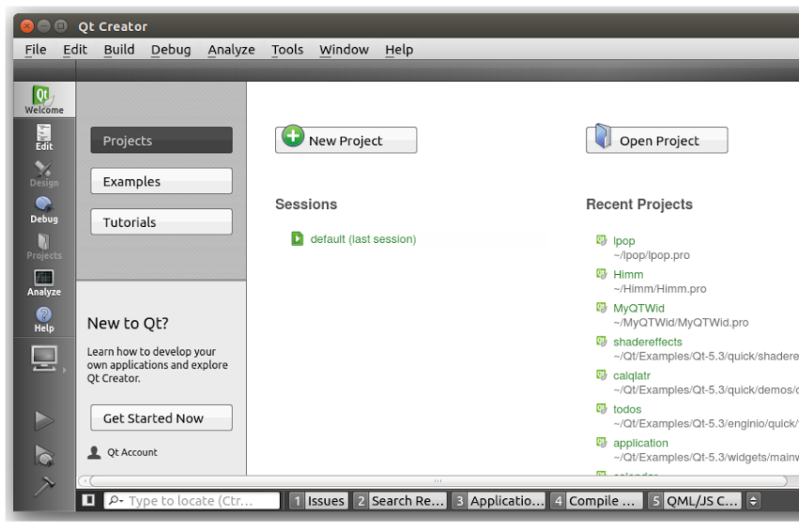Click the calqlatr project file icon

tap(602, 374)
